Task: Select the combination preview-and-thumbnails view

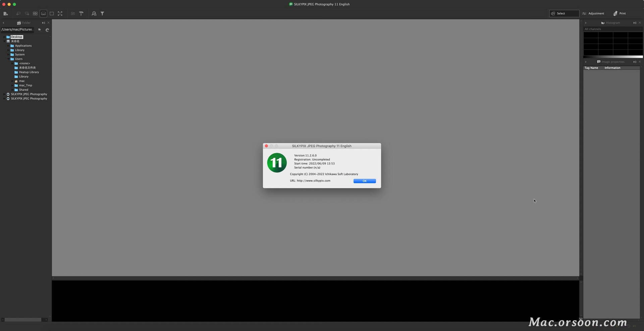Action: pos(44,14)
